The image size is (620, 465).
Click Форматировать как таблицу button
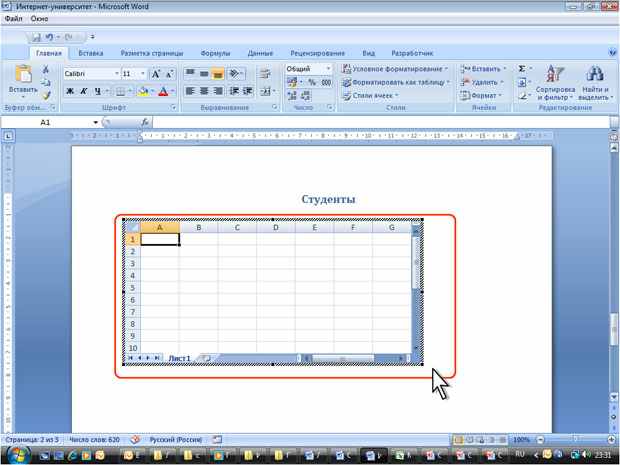tap(396, 82)
